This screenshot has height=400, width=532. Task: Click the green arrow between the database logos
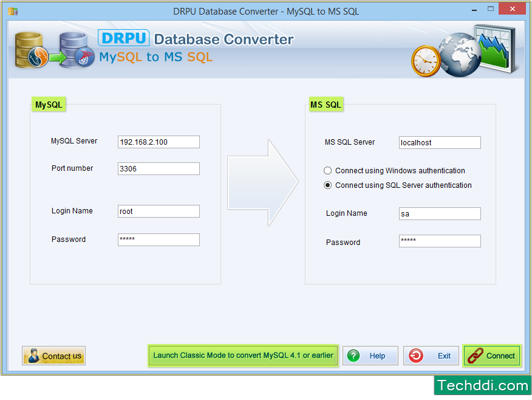(x=57, y=57)
